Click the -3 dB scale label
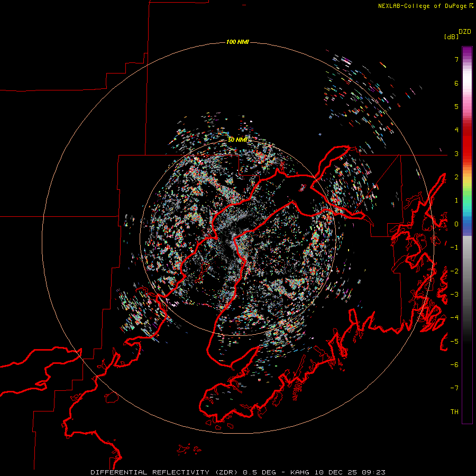 point(454,295)
